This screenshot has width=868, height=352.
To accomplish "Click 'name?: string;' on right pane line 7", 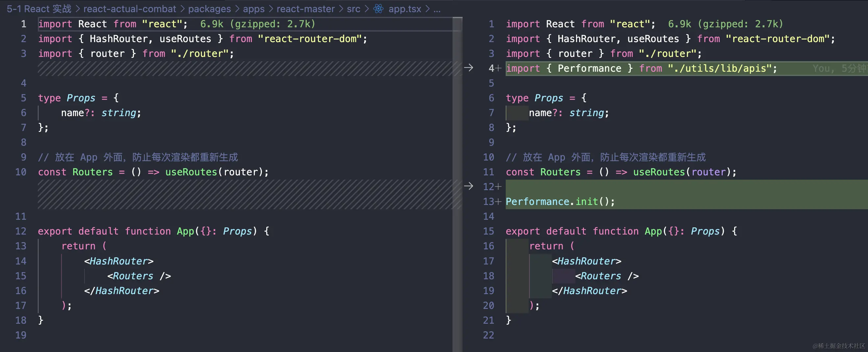I will click(x=569, y=113).
